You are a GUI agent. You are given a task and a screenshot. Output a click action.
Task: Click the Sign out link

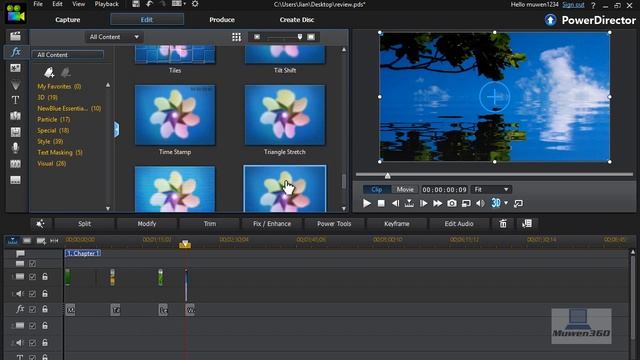[x=573, y=4]
